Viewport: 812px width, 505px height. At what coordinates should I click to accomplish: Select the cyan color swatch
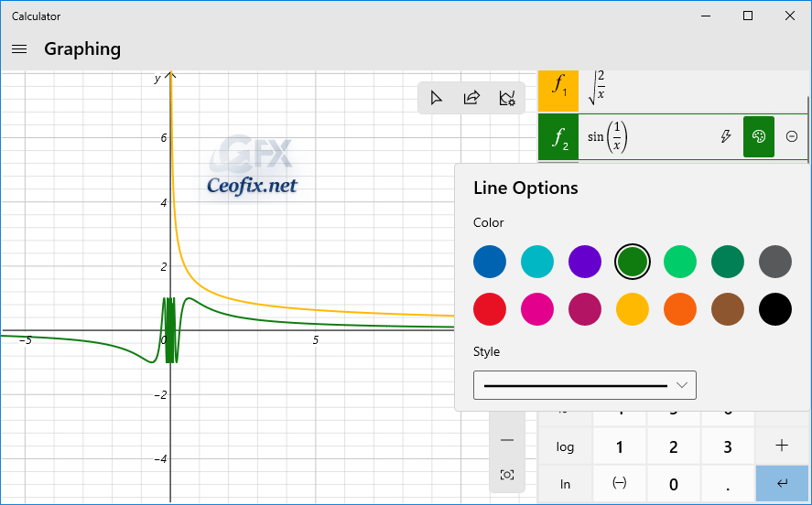537,262
